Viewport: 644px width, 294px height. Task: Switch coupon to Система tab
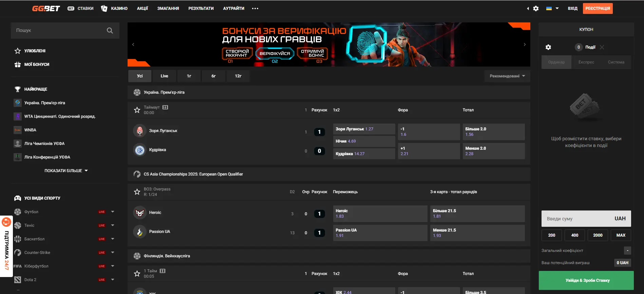coord(616,62)
